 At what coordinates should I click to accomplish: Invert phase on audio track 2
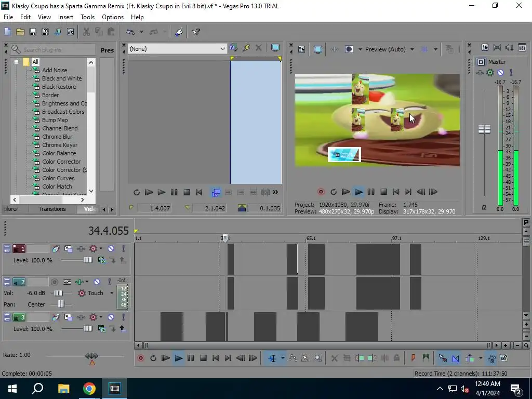point(67,282)
